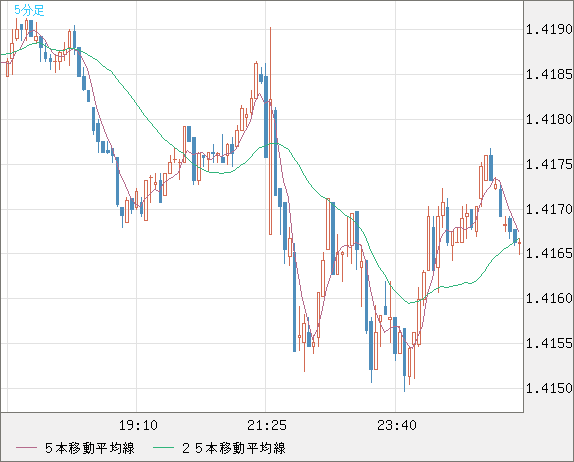Viewport: 574px width, 462px height.
Task: Click the last candlestick at the chart's right edge
Action: [519, 246]
